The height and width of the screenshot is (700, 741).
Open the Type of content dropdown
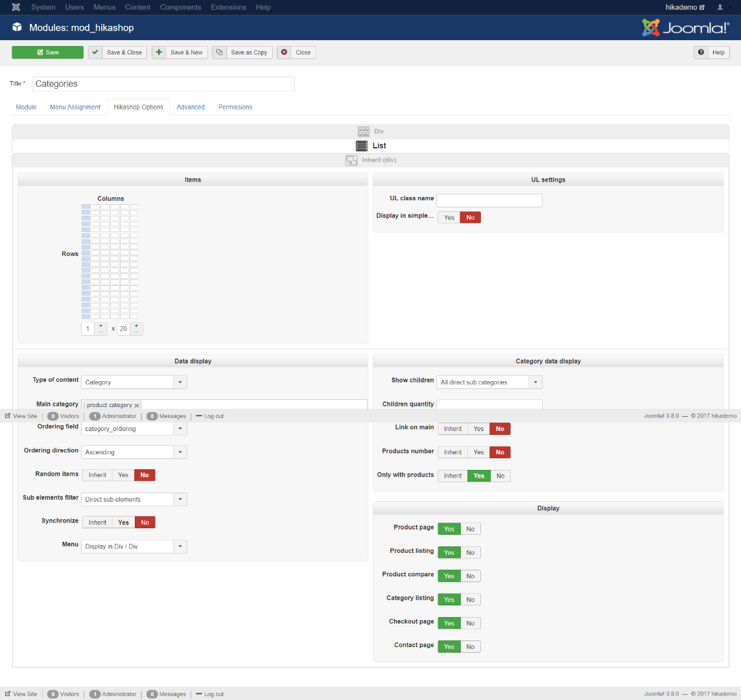coord(134,382)
